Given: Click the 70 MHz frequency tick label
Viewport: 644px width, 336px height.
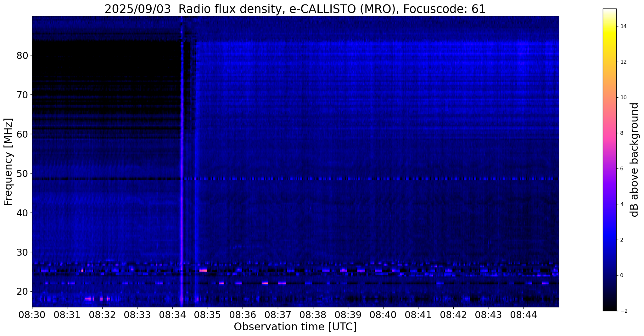Looking at the screenshot, I should [x=22, y=95].
